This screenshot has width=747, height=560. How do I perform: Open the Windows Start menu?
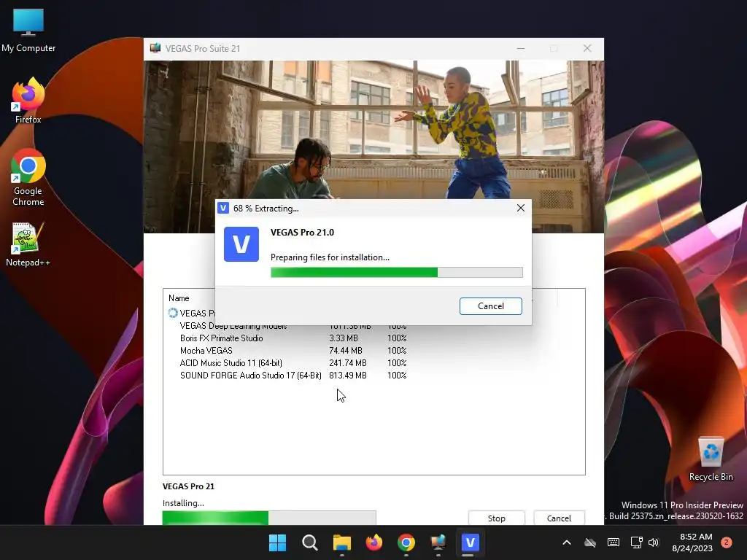277,542
